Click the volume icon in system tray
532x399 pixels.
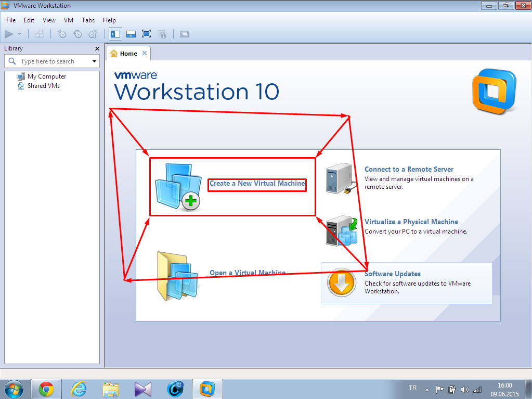coord(464,390)
